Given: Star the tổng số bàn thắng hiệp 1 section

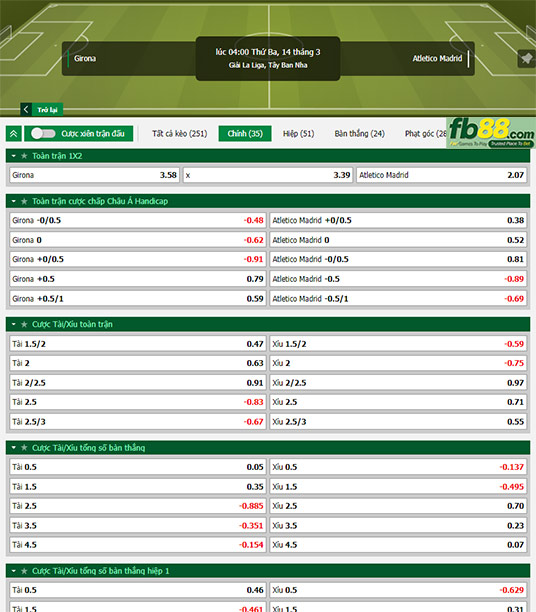Looking at the screenshot, I should [24, 571].
